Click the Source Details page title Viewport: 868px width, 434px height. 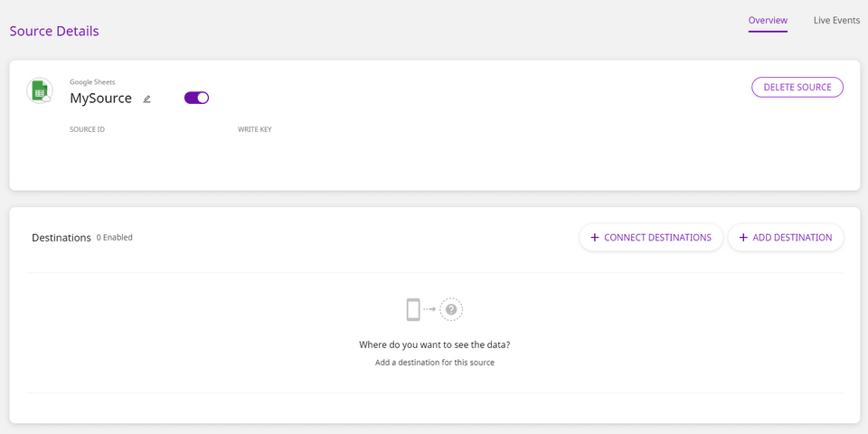click(x=54, y=31)
